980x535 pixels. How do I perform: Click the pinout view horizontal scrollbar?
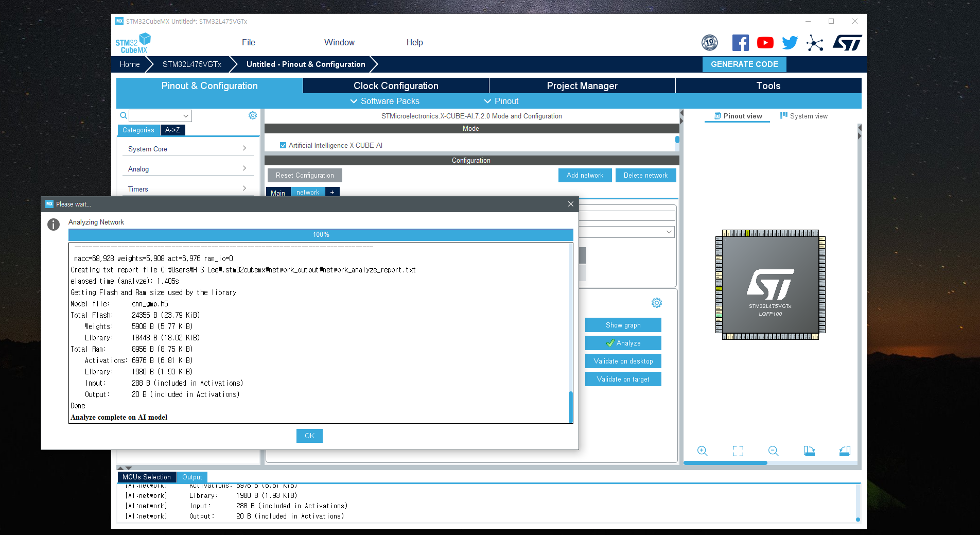[x=725, y=463]
